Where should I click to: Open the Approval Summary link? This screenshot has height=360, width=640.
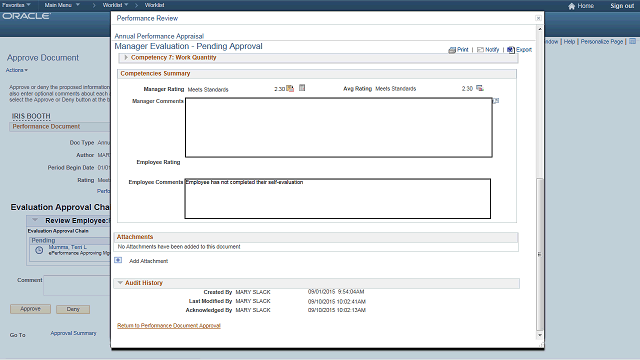click(73, 333)
